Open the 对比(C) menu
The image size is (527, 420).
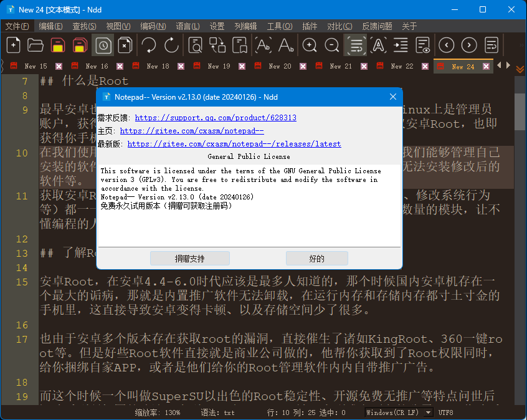click(339, 26)
